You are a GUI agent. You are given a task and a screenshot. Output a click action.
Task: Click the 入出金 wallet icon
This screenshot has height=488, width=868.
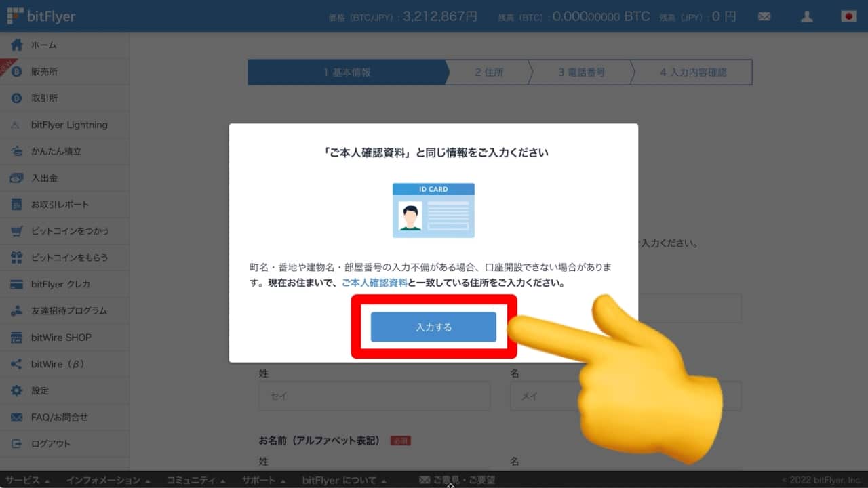click(x=17, y=178)
